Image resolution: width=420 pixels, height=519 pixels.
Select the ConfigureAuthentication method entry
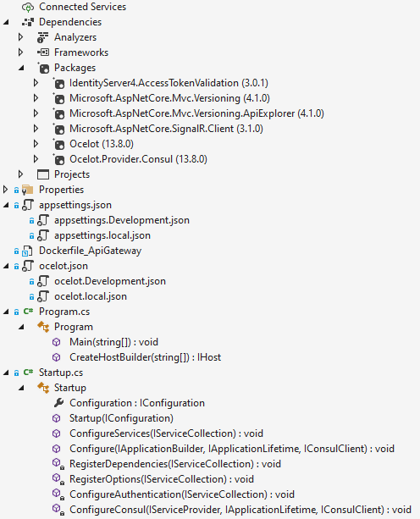click(x=182, y=494)
